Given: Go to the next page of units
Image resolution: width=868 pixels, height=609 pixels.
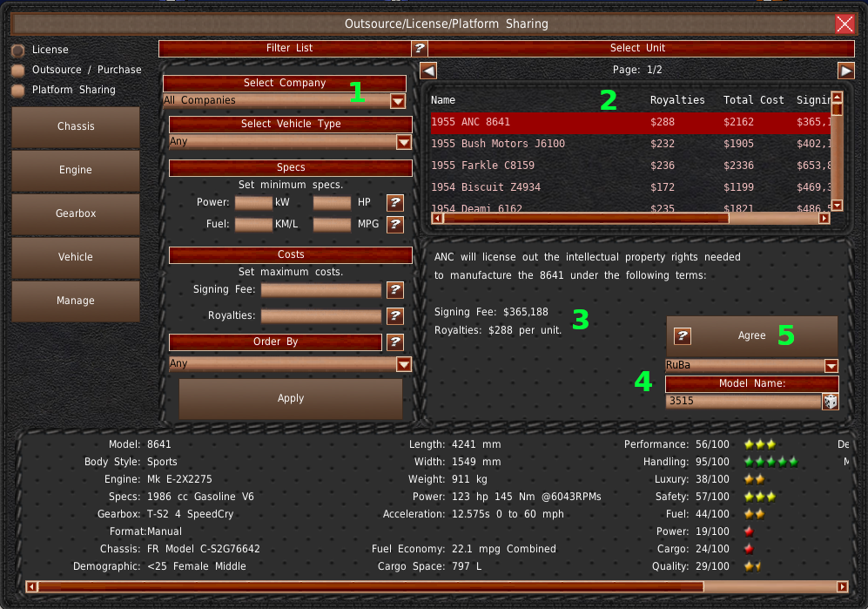Looking at the screenshot, I should pyautogui.click(x=845, y=71).
